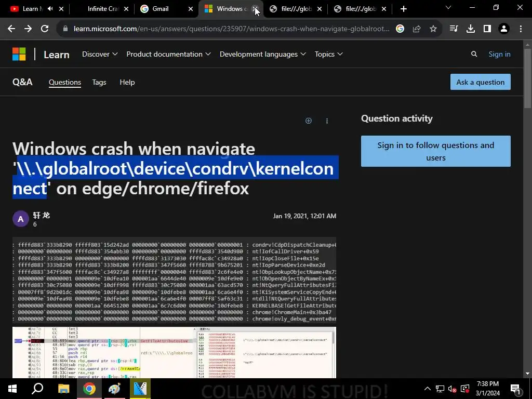Open a new browser tab

pos(403,9)
